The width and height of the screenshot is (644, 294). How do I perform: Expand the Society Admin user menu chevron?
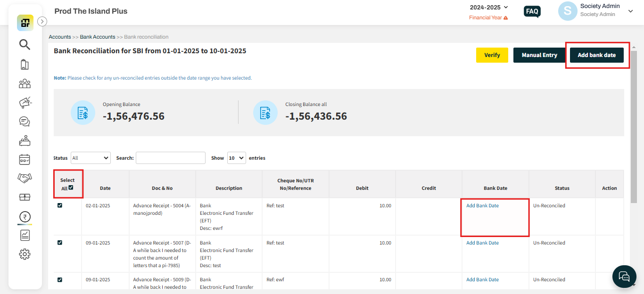click(631, 11)
